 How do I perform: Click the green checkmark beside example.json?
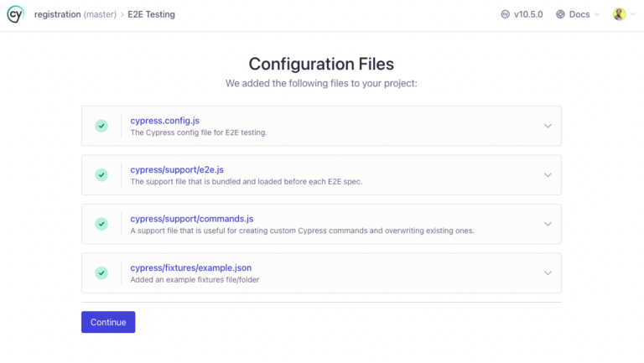point(101,273)
